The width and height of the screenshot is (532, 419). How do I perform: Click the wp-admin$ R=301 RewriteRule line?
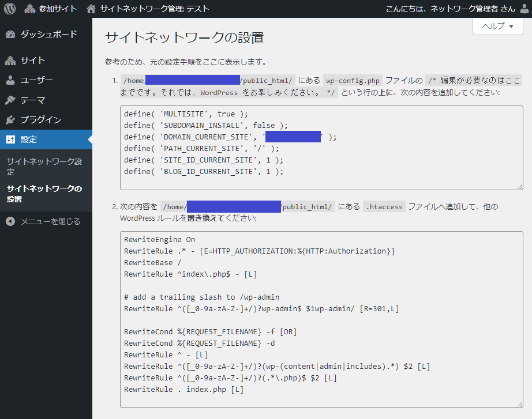pos(261,309)
